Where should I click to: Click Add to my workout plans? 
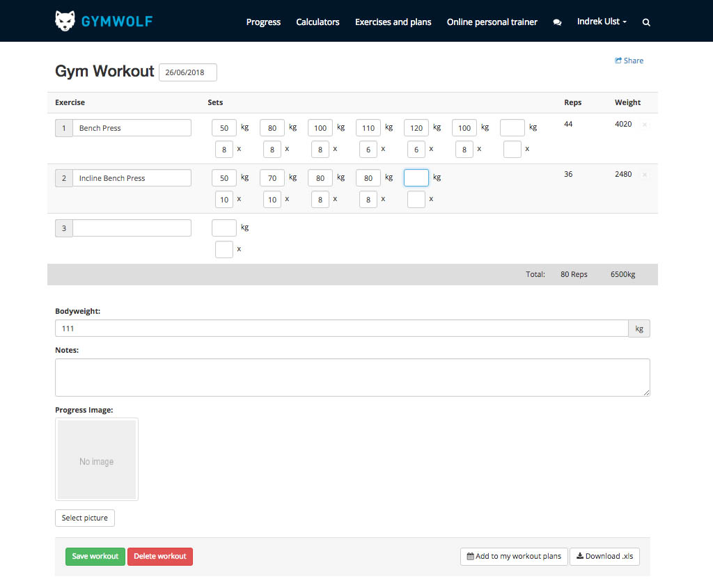[x=514, y=557]
